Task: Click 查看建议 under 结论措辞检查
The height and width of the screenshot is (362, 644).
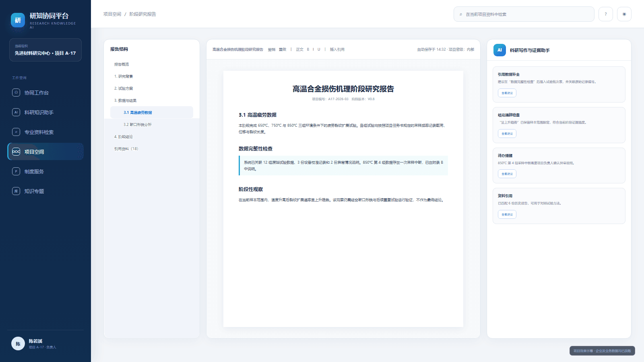Action: point(507,134)
